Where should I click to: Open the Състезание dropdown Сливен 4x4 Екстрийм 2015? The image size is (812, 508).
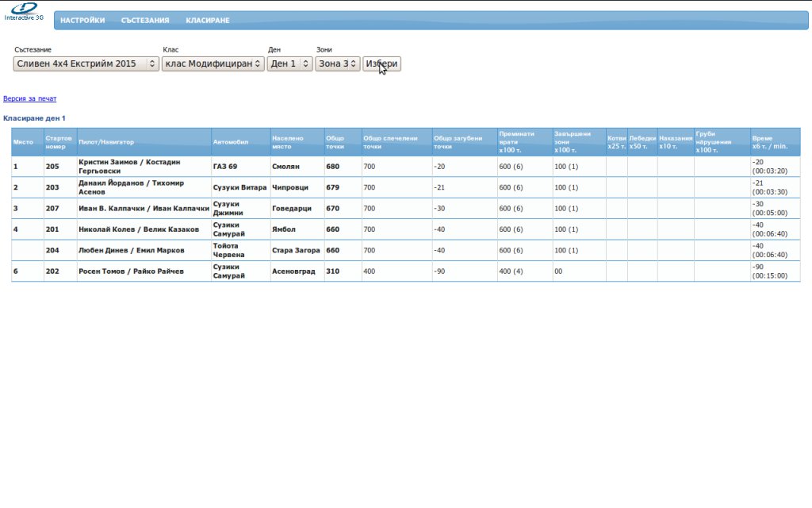point(86,63)
